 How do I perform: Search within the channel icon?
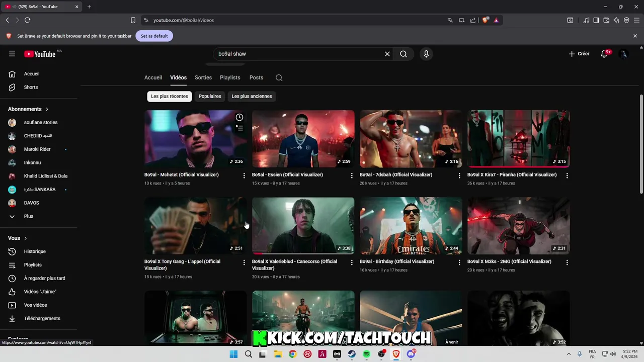[x=279, y=77]
